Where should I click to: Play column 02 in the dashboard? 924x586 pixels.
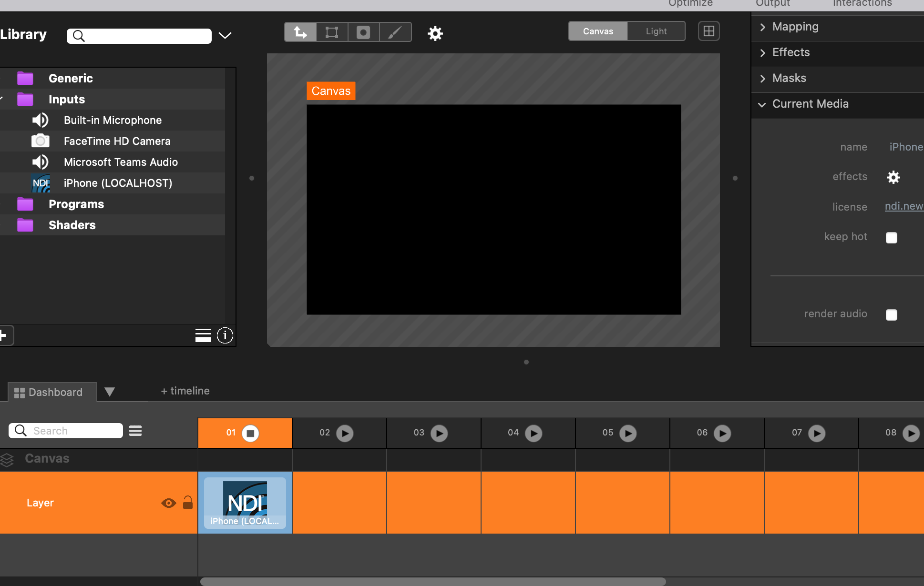tap(345, 434)
